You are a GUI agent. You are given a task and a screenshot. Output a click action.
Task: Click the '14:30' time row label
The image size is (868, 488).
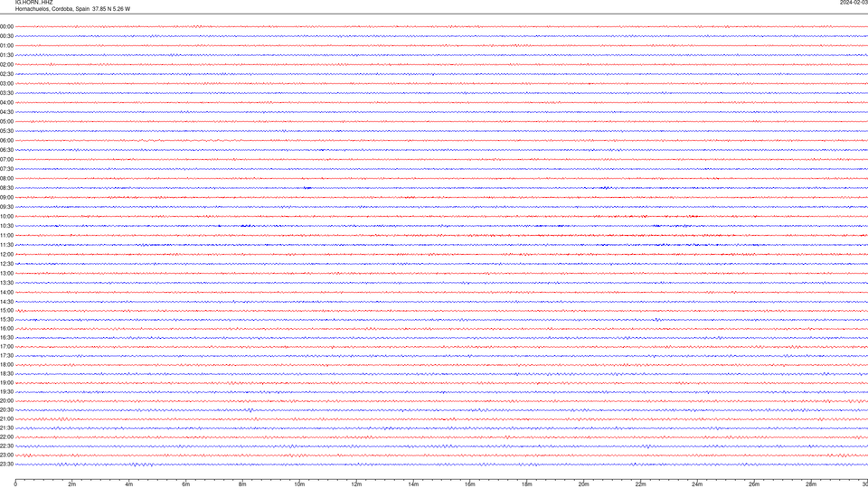(6, 302)
